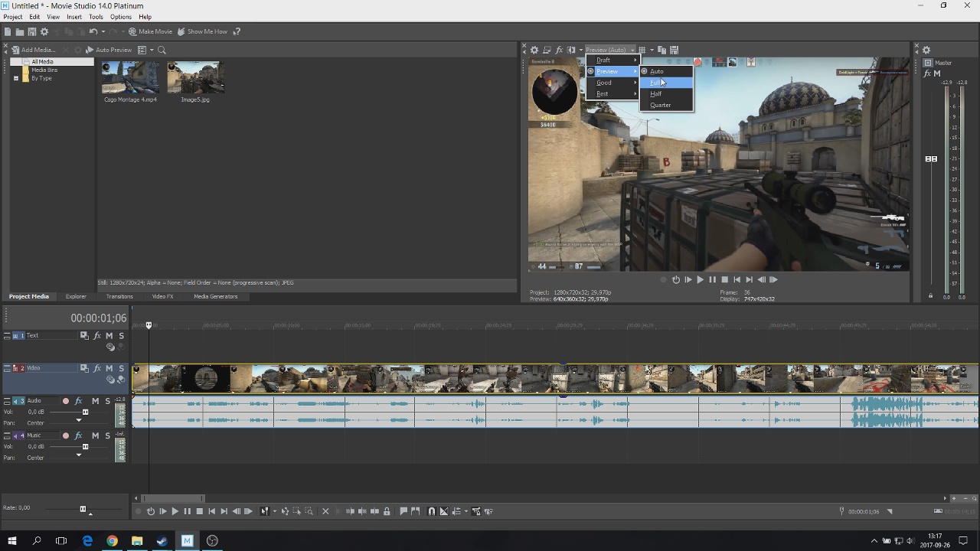Collapse the By Type tree node
This screenshot has width=980, height=551.
[x=15, y=78]
